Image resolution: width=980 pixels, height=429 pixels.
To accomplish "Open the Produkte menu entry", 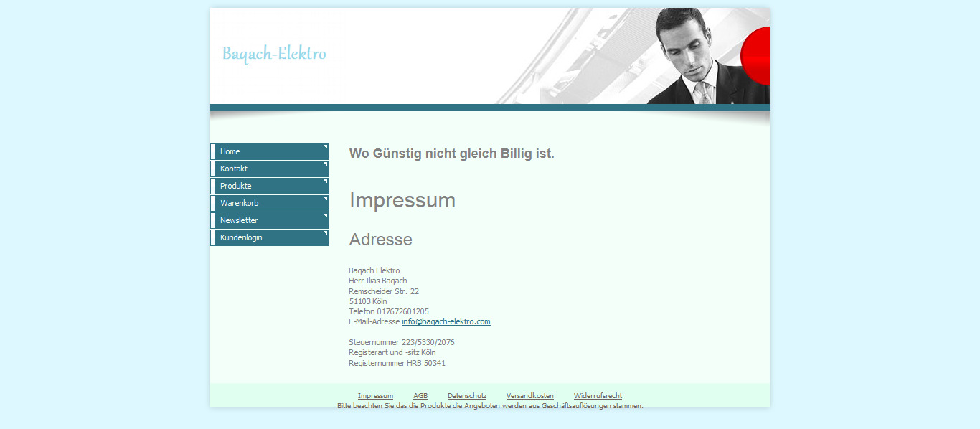I will coord(269,186).
